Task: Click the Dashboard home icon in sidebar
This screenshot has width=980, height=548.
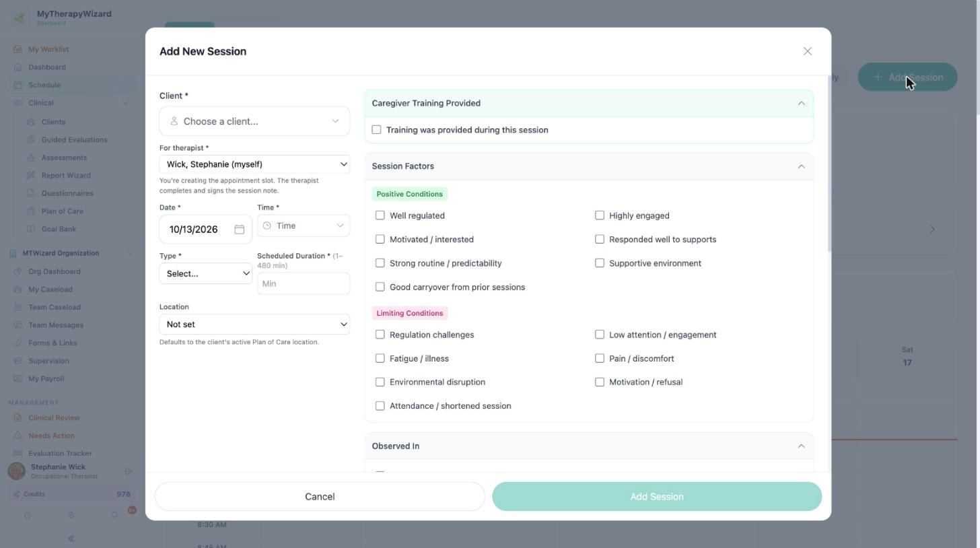Action: coord(18,67)
